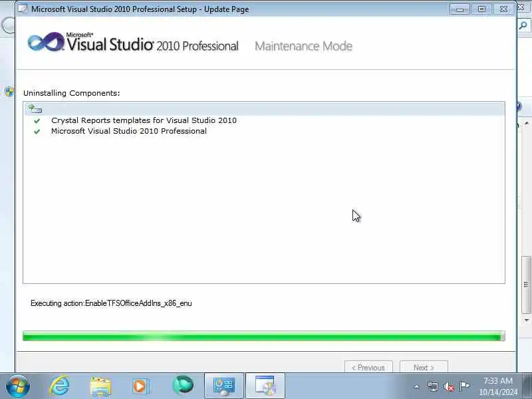Click the taskbar clock showing 7:33 AM

[x=498, y=386]
